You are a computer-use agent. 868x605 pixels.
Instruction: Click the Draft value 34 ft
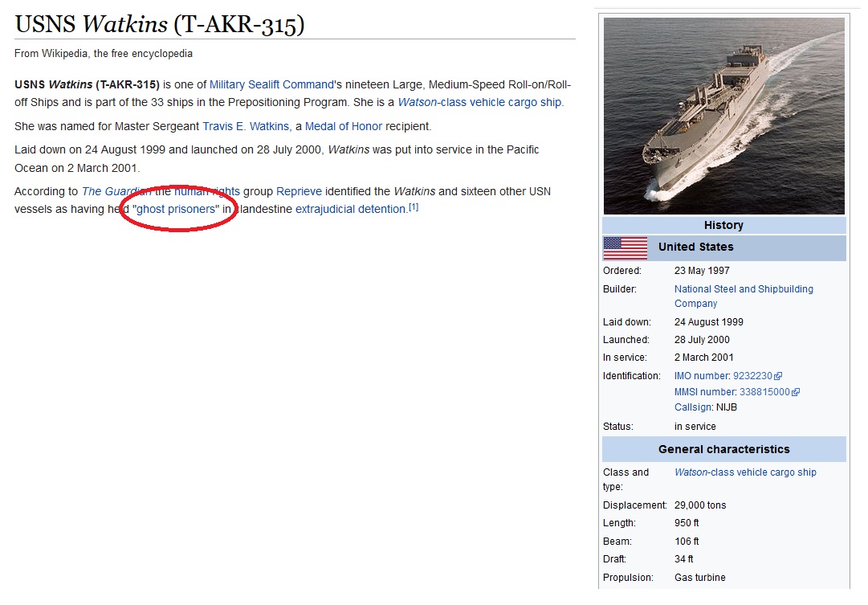(683, 559)
